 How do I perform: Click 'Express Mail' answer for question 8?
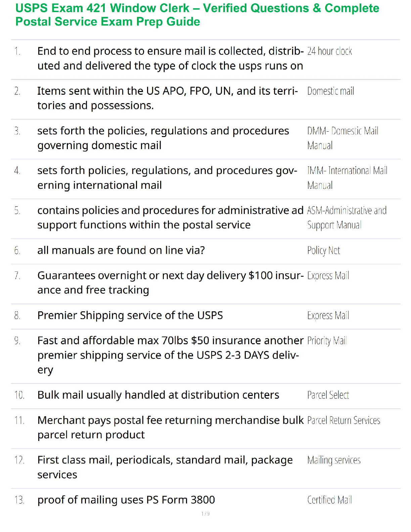click(328, 316)
